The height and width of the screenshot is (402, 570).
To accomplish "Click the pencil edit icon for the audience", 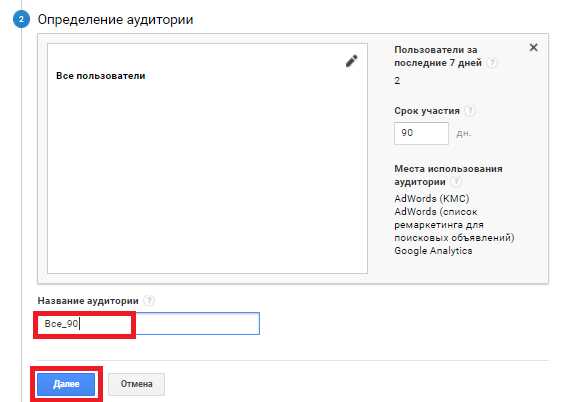I will (352, 61).
